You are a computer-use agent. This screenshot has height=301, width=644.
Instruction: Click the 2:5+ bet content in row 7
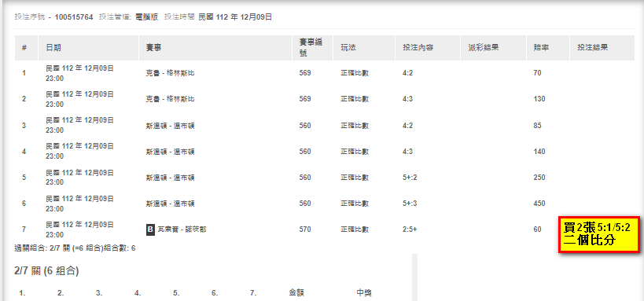coord(410,229)
